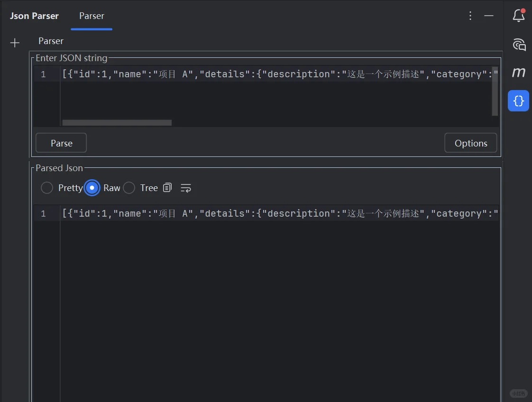Open the Options panel
Screen dimensions: 532x402
click(x=470, y=143)
